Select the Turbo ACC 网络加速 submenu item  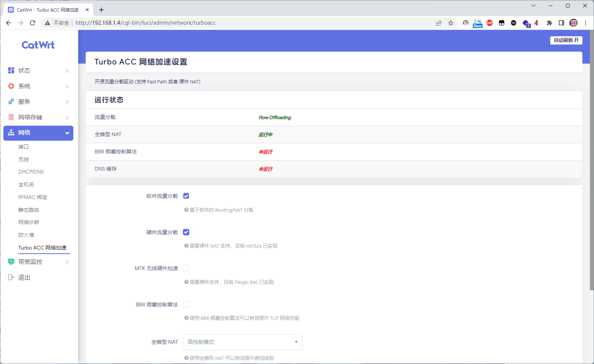(x=43, y=248)
